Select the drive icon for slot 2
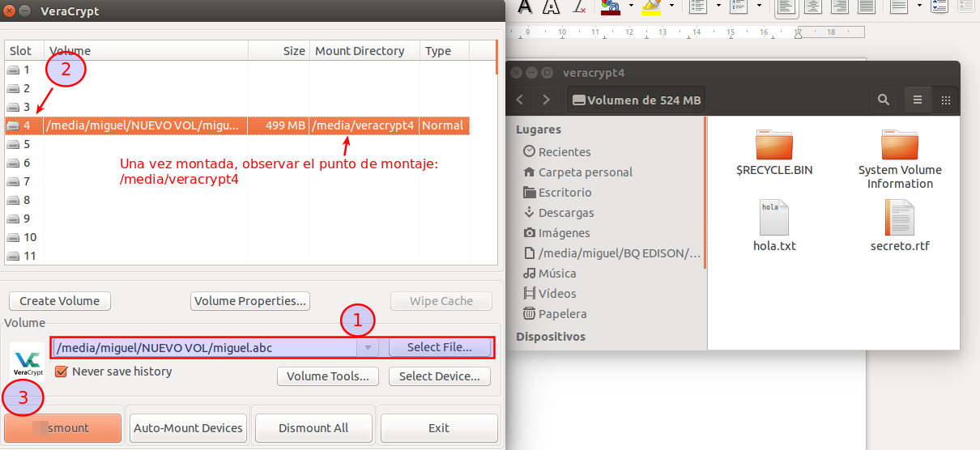This screenshot has width=980, height=450. (14, 88)
